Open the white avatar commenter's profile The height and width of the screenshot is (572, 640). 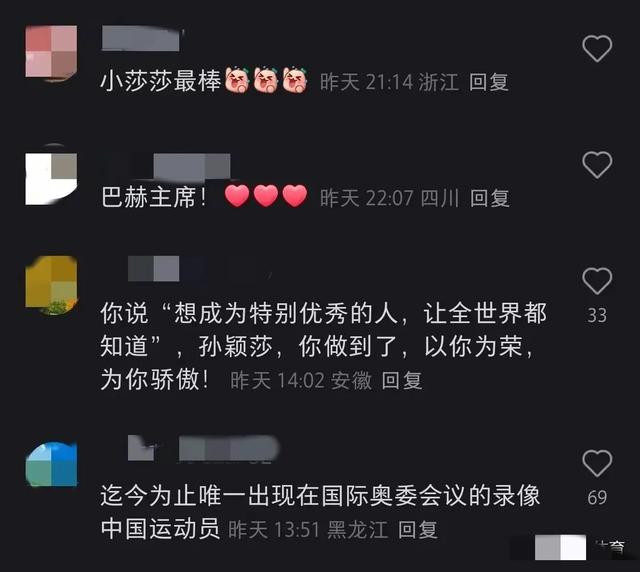[51, 178]
